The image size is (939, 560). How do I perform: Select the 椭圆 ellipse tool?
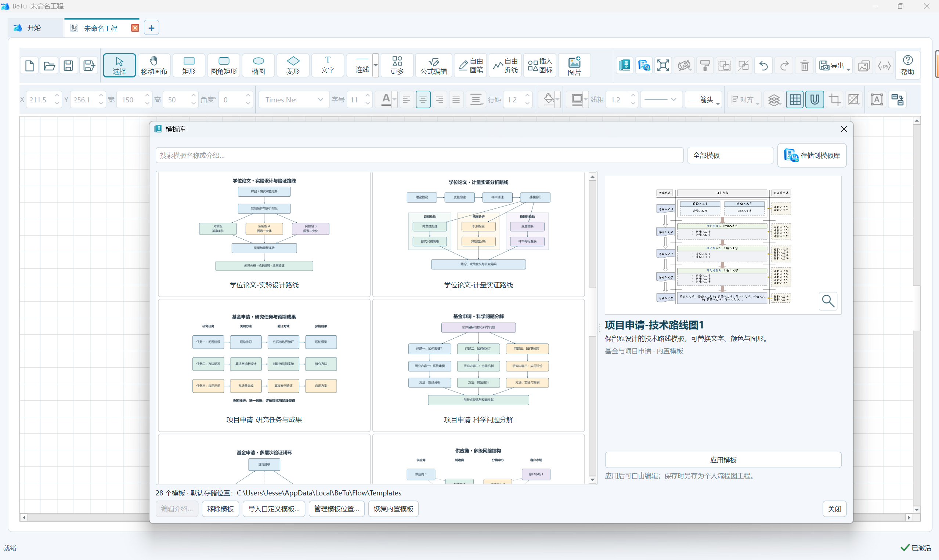coord(258,66)
